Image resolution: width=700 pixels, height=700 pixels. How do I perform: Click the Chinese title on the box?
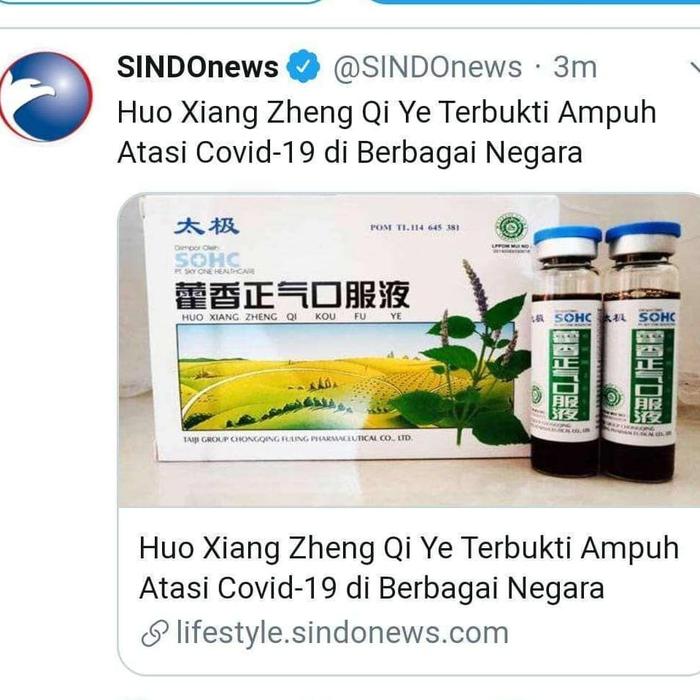(x=292, y=295)
